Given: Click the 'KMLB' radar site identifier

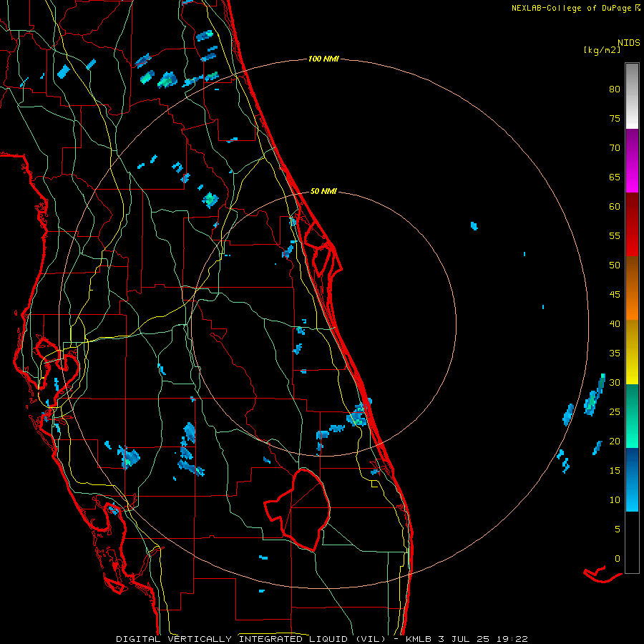Looking at the screenshot, I should (x=418, y=639).
